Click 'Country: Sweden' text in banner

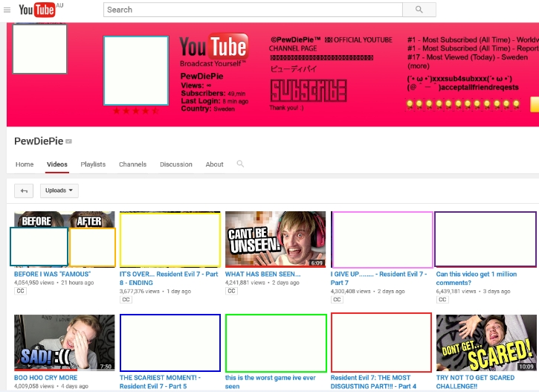[207, 109]
